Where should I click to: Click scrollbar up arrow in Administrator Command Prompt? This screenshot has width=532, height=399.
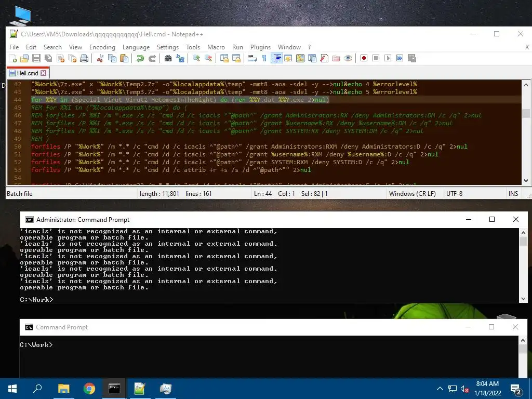click(x=523, y=232)
